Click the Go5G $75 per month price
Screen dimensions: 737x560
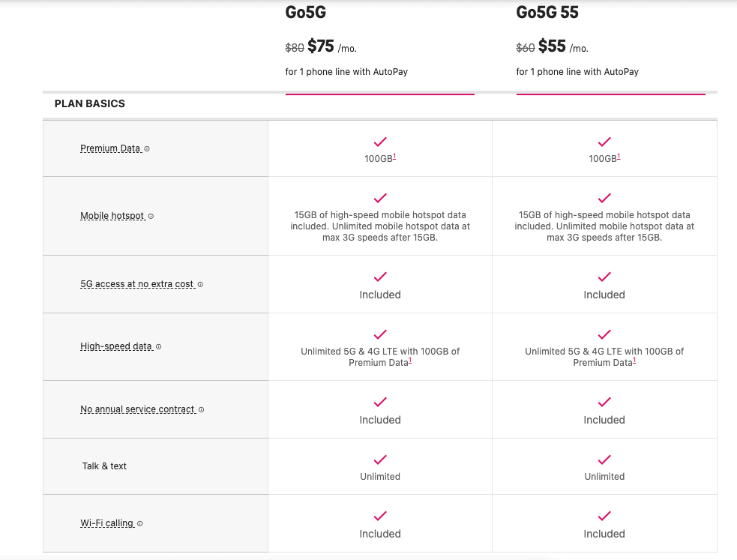pyautogui.click(x=321, y=47)
